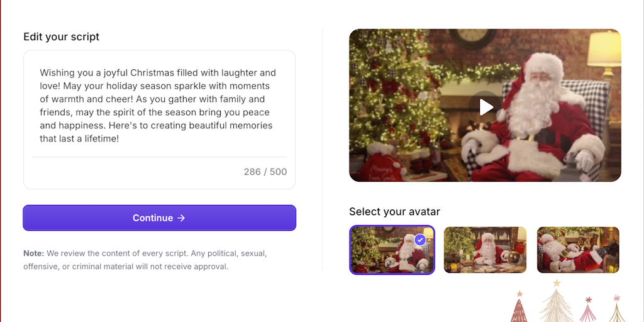Click the arrow icon on the Continue button

[181, 218]
